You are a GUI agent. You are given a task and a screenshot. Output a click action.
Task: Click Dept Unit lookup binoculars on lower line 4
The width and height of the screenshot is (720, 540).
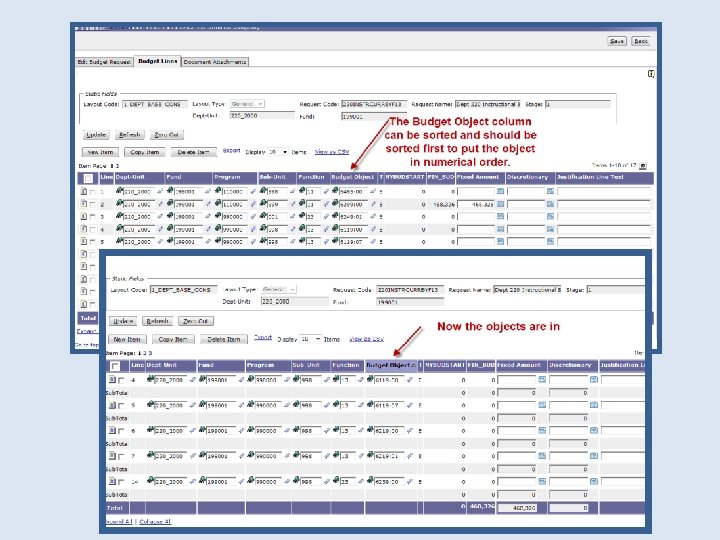(150, 379)
